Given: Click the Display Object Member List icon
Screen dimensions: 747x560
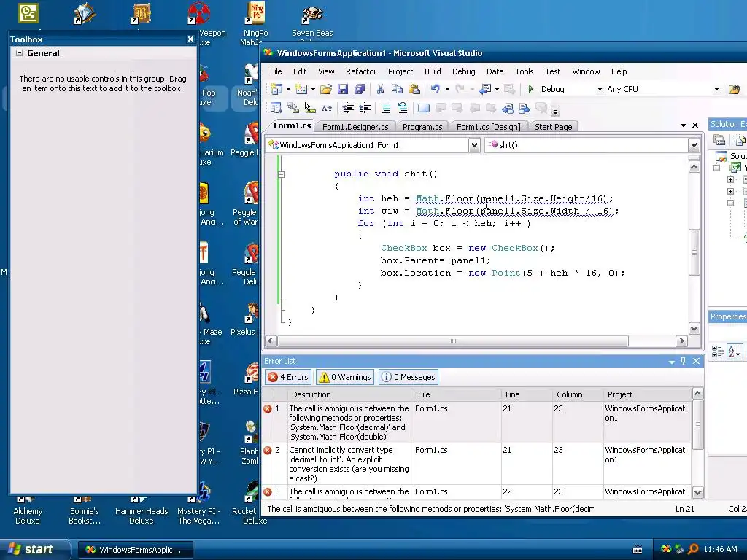Looking at the screenshot, I should (276, 108).
